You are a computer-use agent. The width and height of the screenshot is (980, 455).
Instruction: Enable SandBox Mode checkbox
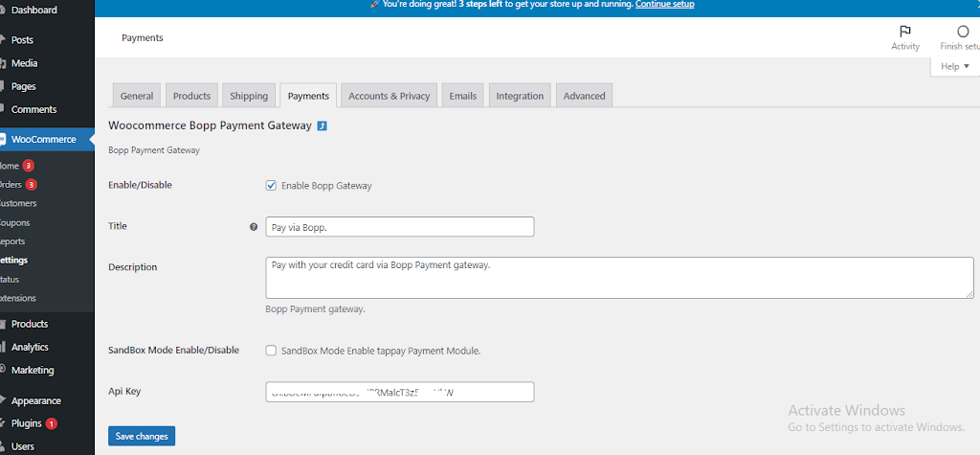pos(271,351)
